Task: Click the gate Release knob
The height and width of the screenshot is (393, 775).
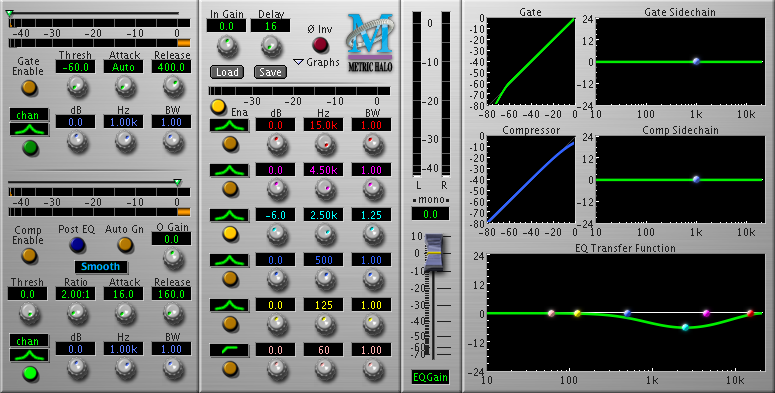Action: (173, 87)
